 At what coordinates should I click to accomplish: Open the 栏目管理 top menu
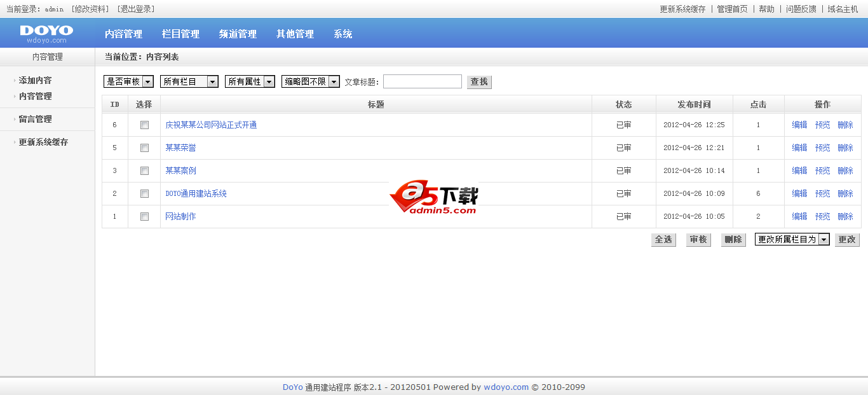click(180, 34)
